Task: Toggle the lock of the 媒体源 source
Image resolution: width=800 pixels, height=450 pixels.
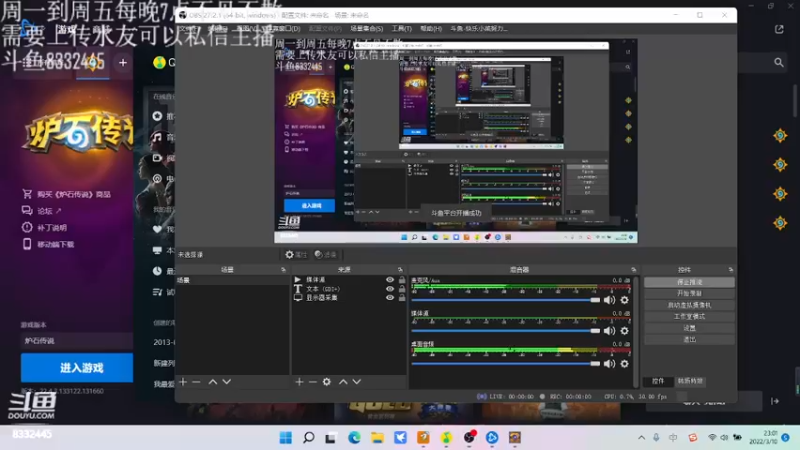Action: 402,280
